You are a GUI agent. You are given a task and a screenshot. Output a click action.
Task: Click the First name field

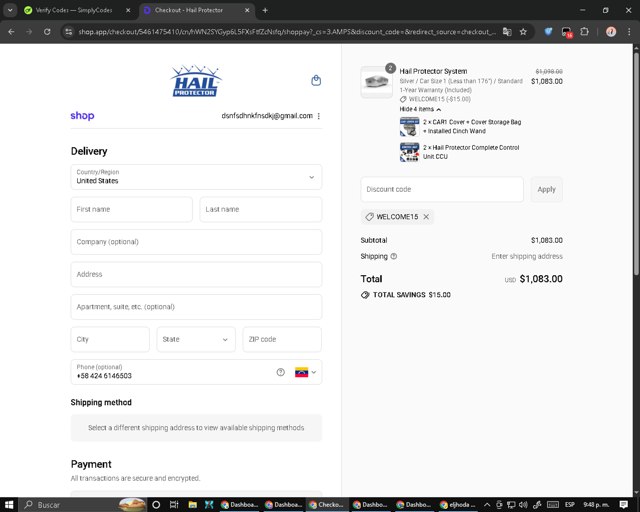tap(131, 209)
